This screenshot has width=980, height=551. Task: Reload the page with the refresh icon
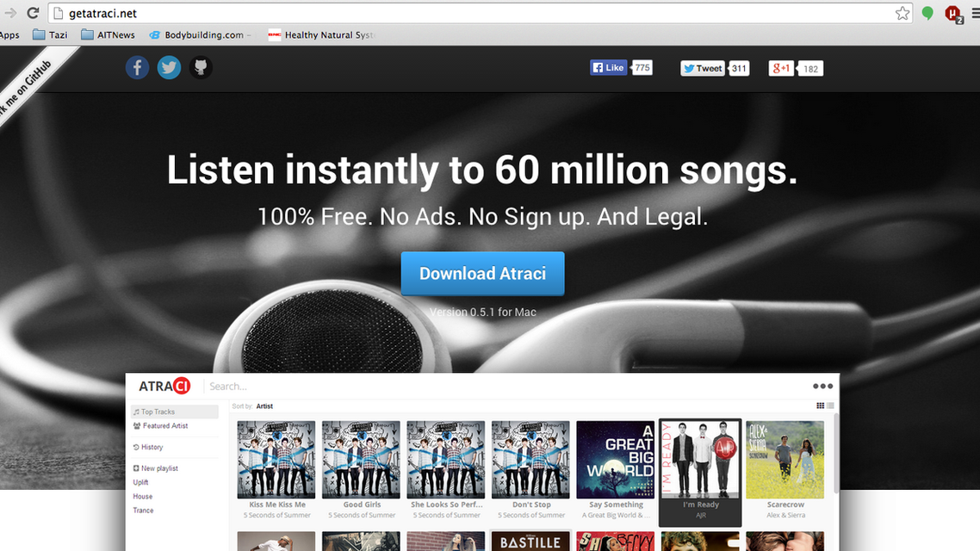(33, 13)
